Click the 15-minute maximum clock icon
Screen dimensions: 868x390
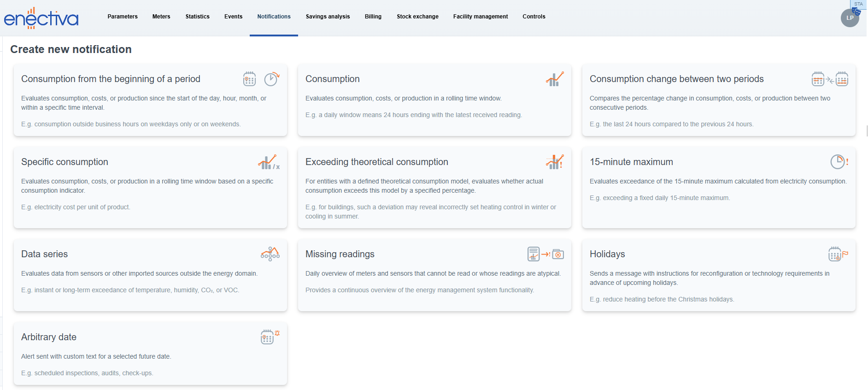tap(839, 162)
